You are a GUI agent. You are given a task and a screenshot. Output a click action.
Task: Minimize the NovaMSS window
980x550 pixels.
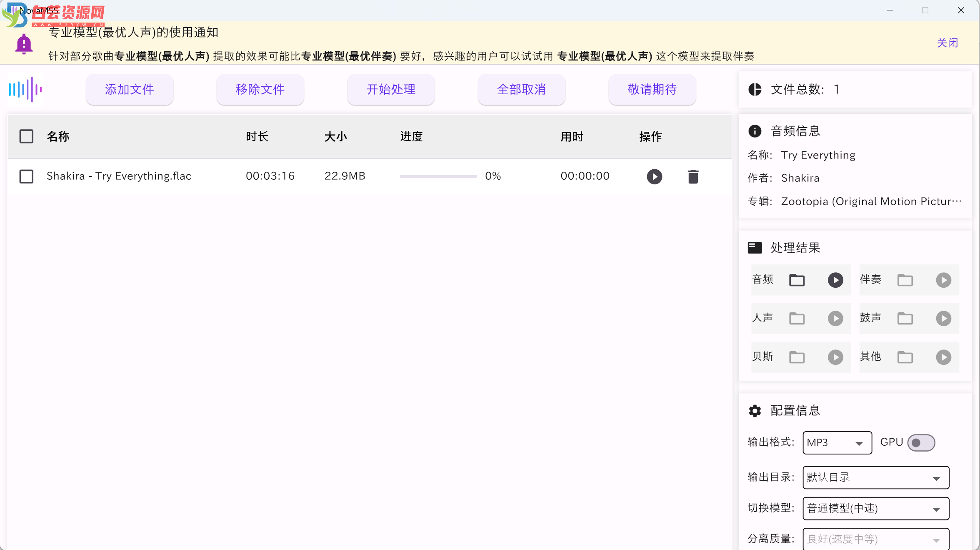tap(890, 10)
